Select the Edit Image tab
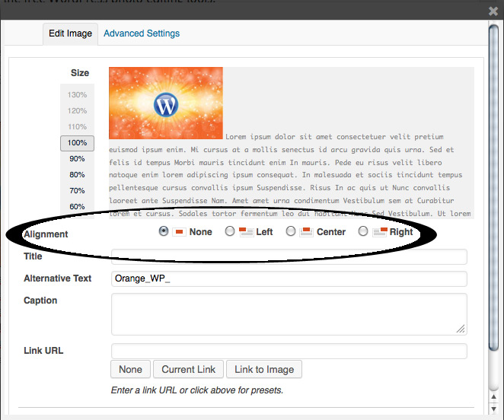The image size is (504, 420). 70,33
